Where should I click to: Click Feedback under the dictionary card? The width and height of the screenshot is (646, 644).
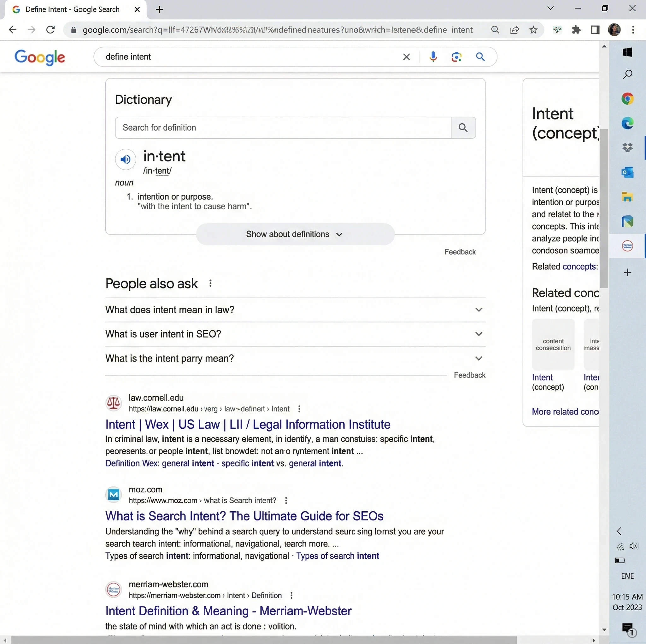[x=460, y=252]
